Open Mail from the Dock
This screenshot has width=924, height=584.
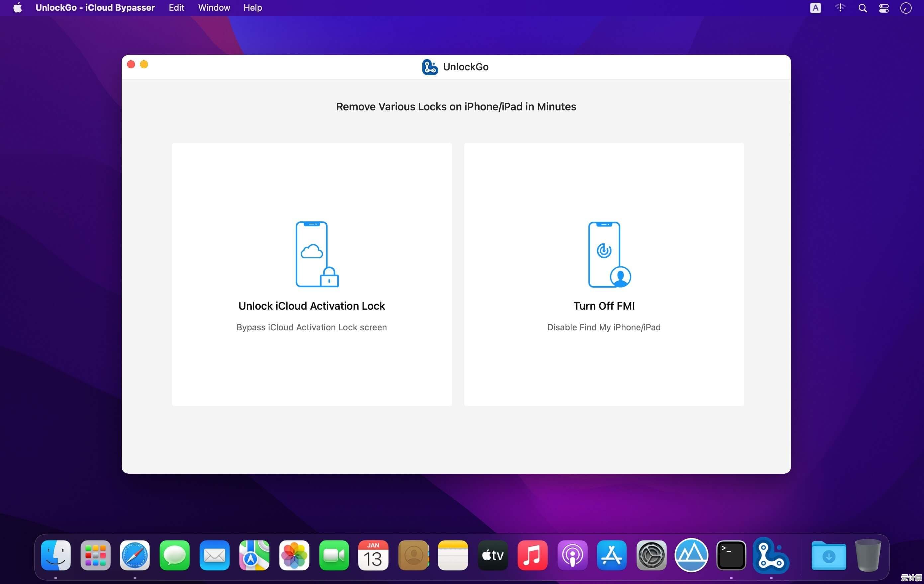[215, 555]
